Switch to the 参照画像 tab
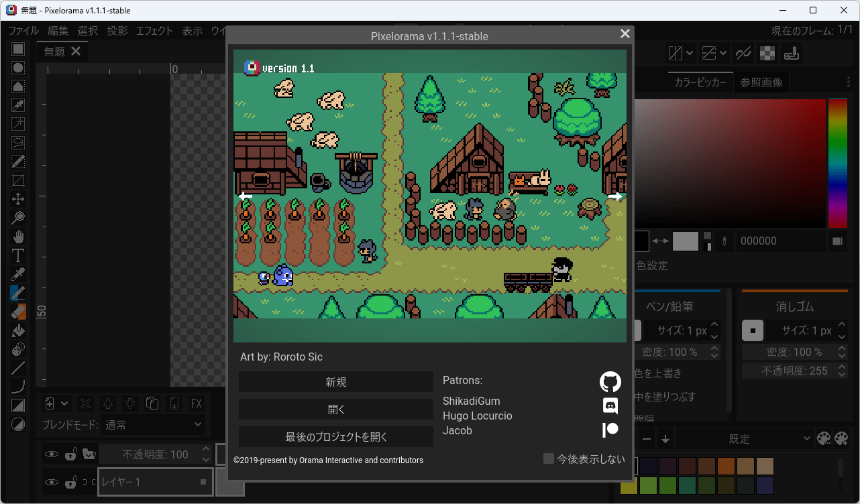860x504 pixels. pos(761,82)
